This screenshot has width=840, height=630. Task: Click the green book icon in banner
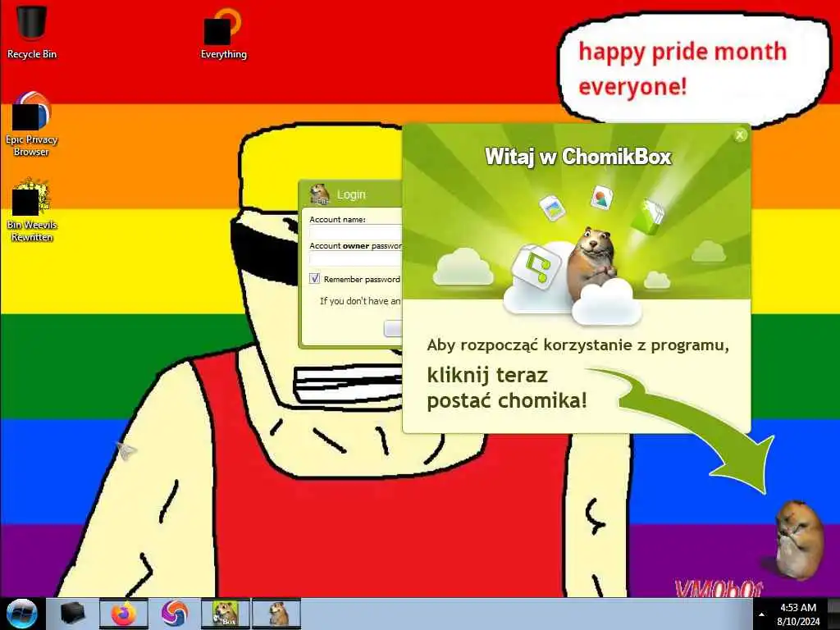click(x=649, y=216)
